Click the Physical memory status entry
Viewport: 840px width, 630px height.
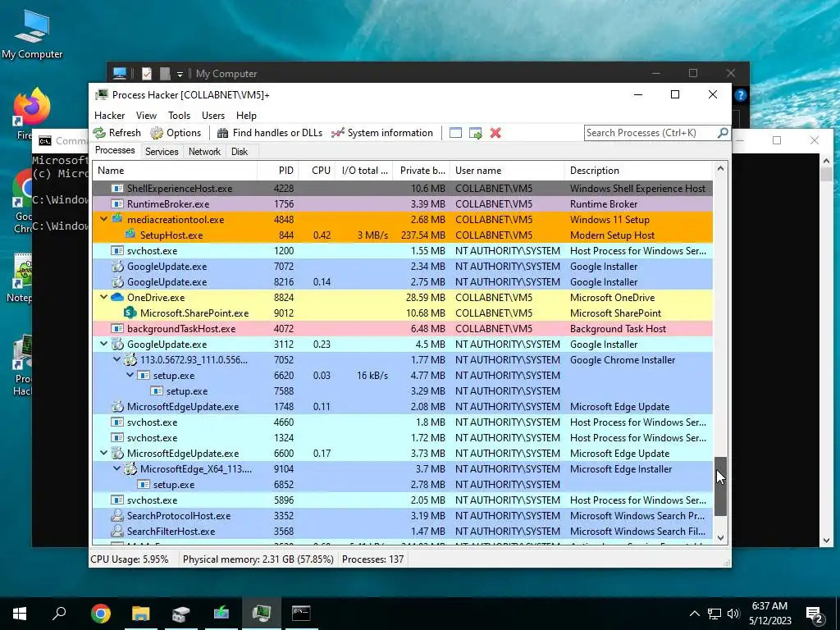point(258,559)
